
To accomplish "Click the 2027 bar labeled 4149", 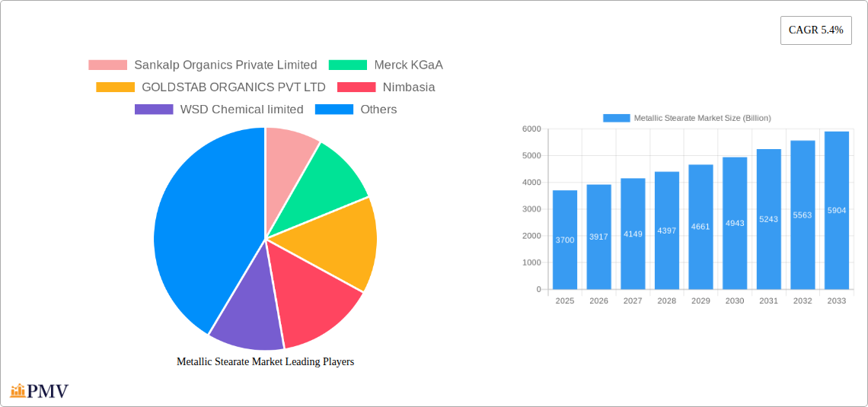I will coord(633,234).
